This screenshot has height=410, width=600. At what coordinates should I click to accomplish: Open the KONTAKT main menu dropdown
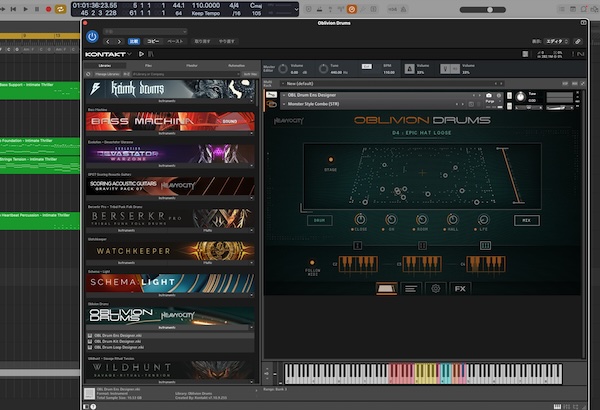(x=108, y=54)
